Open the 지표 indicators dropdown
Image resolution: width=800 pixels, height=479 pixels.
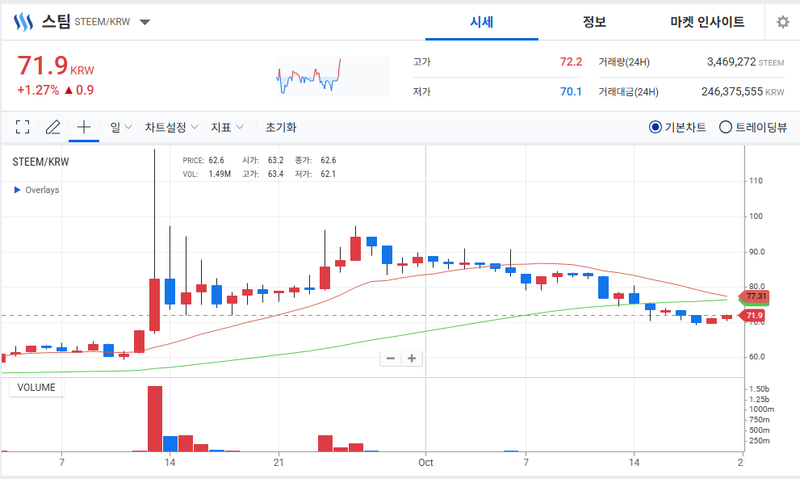(227, 127)
